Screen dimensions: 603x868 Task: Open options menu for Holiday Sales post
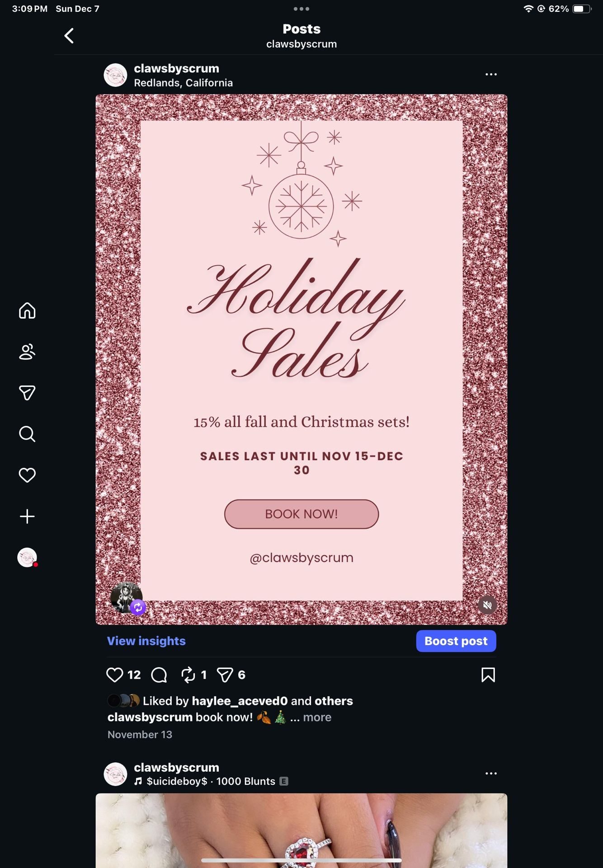491,75
